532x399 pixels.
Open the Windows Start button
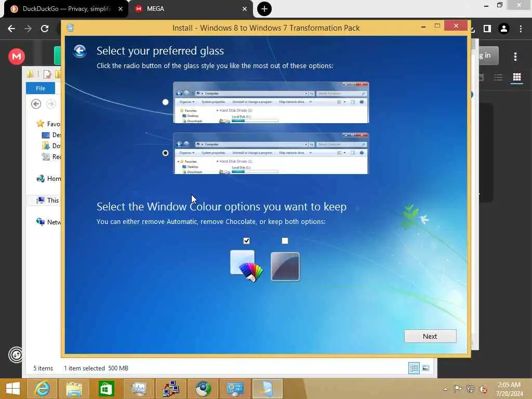(x=13, y=389)
